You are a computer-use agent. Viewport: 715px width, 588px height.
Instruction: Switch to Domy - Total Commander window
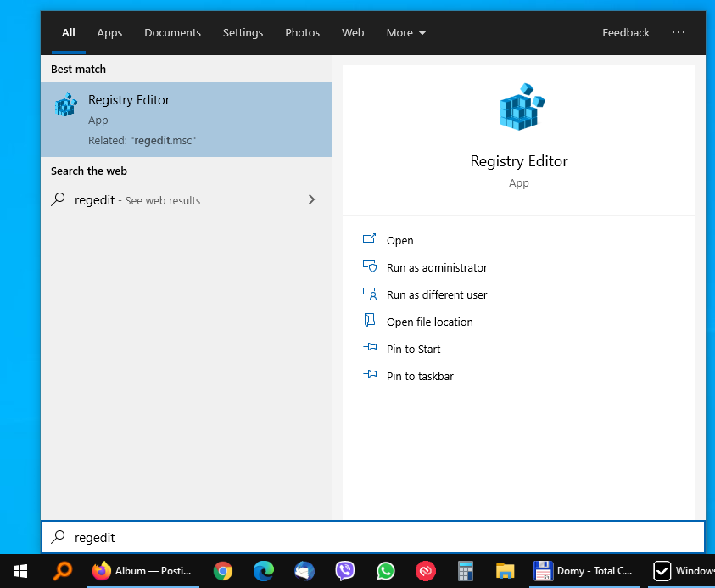pyautogui.click(x=584, y=571)
